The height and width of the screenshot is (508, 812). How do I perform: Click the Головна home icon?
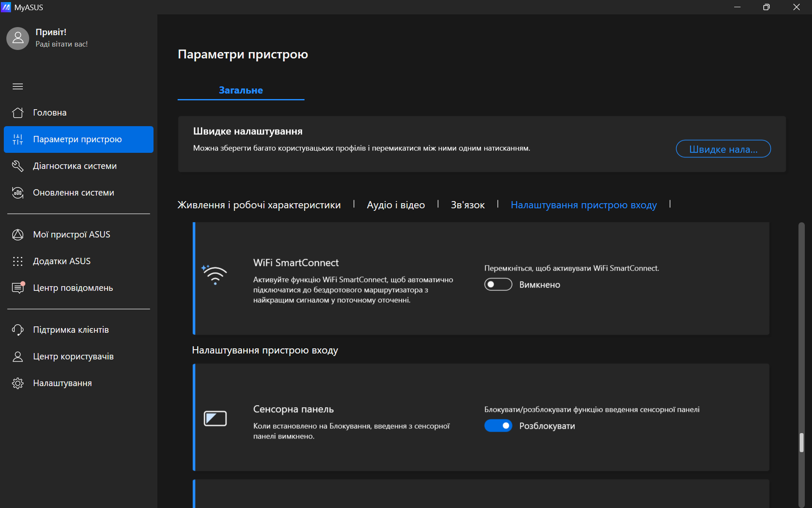tap(18, 113)
